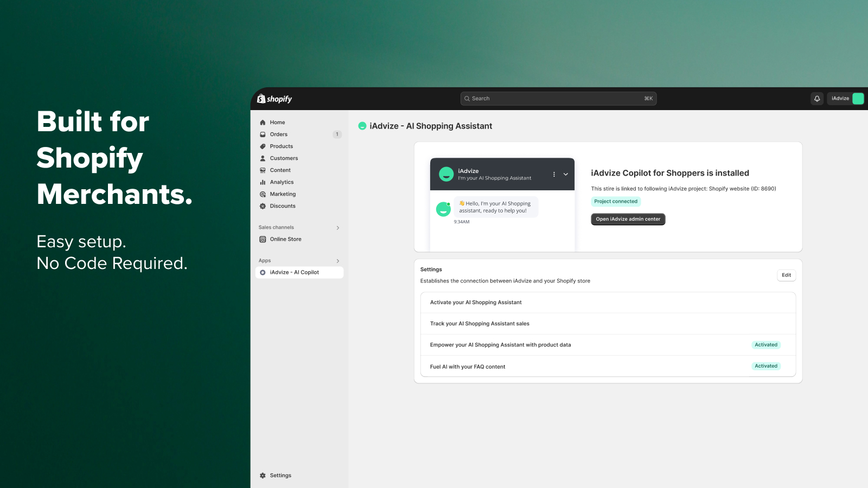
Task: Collapse the chat widget with the chevron
Action: click(565, 175)
